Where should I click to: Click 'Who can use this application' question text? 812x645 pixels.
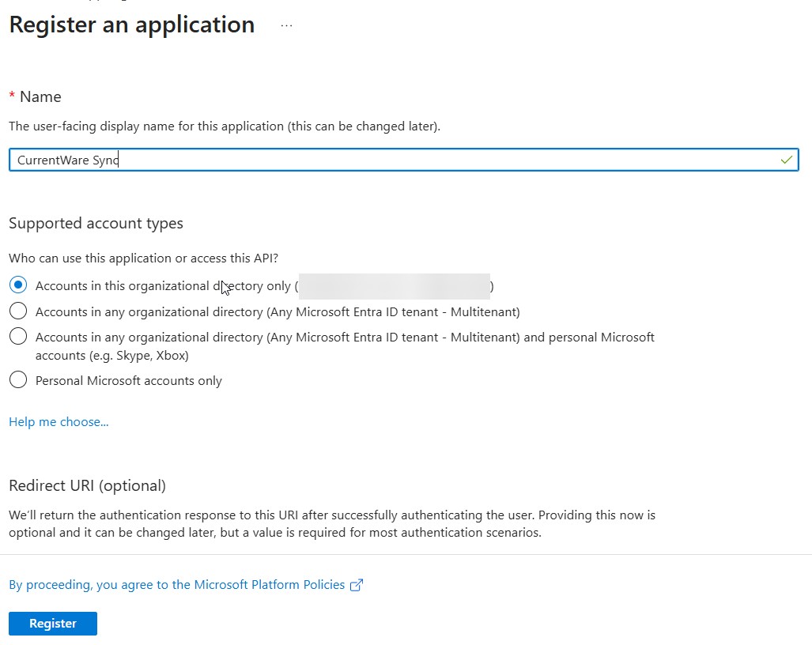pos(143,258)
